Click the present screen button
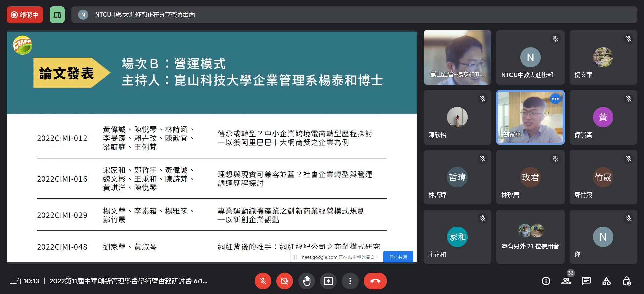The image size is (644, 294). (x=328, y=281)
